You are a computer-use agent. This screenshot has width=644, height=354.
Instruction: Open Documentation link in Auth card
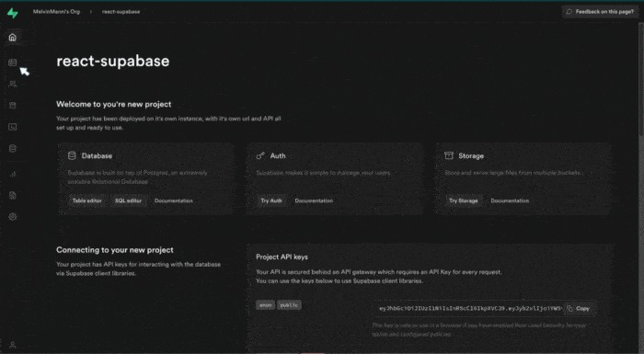(x=314, y=200)
